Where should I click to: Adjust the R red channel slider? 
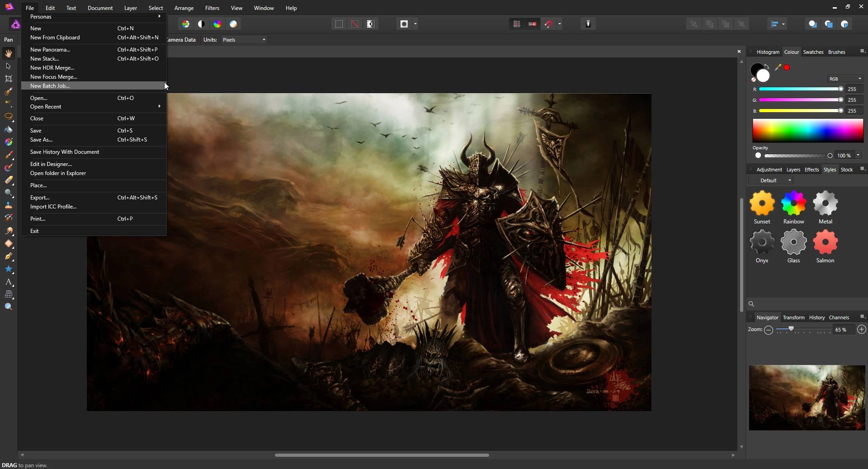pyautogui.click(x=801, y=89)
